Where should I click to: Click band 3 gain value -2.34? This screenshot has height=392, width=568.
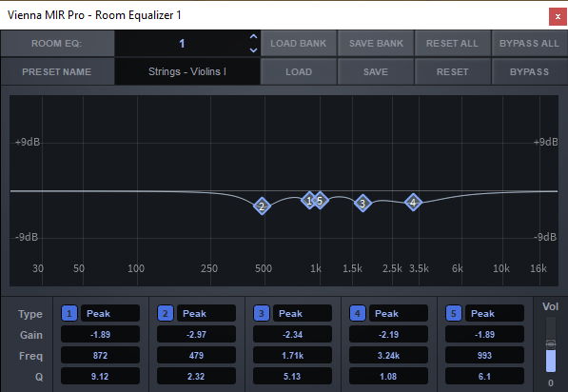292,334
